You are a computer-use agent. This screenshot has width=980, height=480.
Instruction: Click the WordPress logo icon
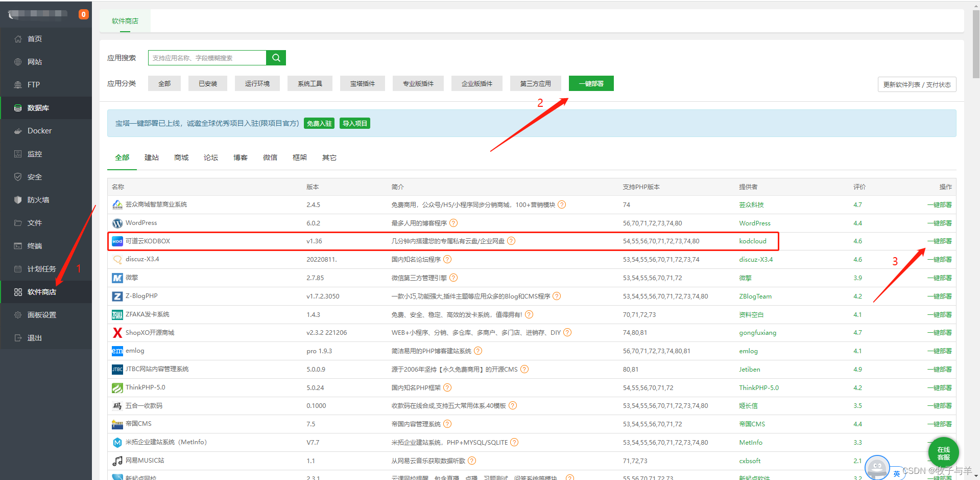117,223
